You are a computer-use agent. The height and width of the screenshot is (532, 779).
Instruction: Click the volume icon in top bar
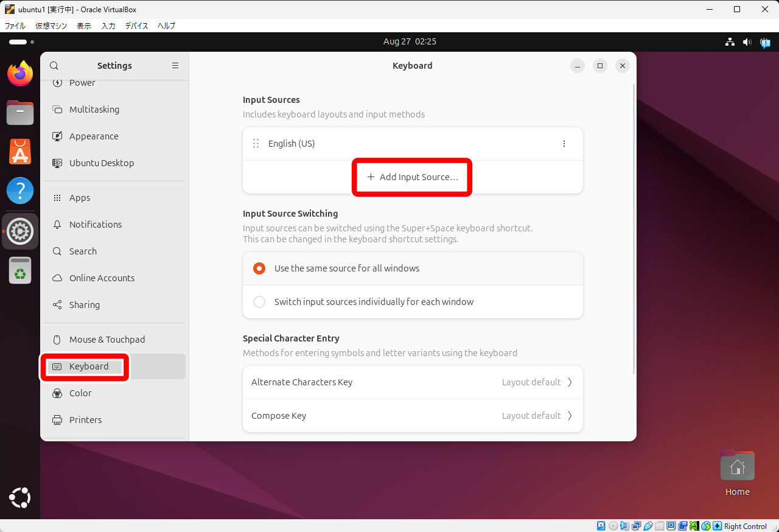tap(747, 42)
